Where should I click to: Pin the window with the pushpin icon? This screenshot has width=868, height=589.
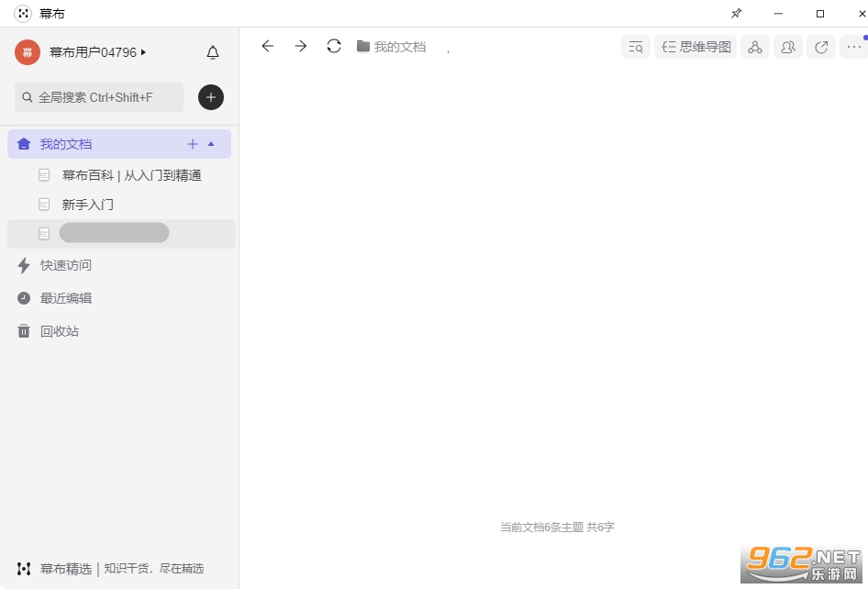(736, 13)
